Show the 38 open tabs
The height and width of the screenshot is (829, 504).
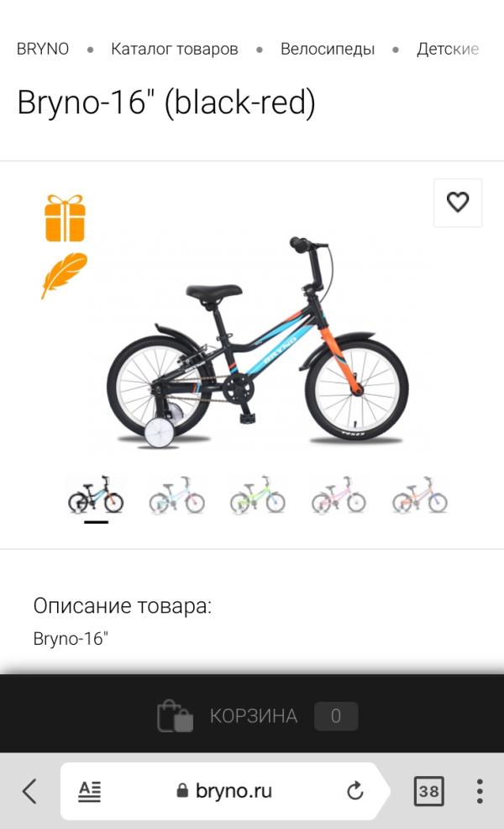(x=428, y=791)
